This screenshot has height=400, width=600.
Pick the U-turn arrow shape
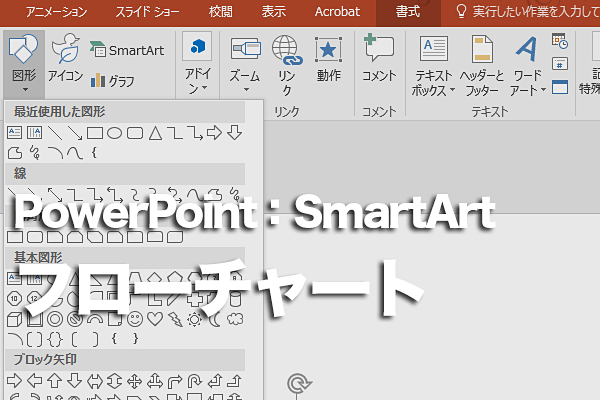pyautogui.click(x=194, y=381)
